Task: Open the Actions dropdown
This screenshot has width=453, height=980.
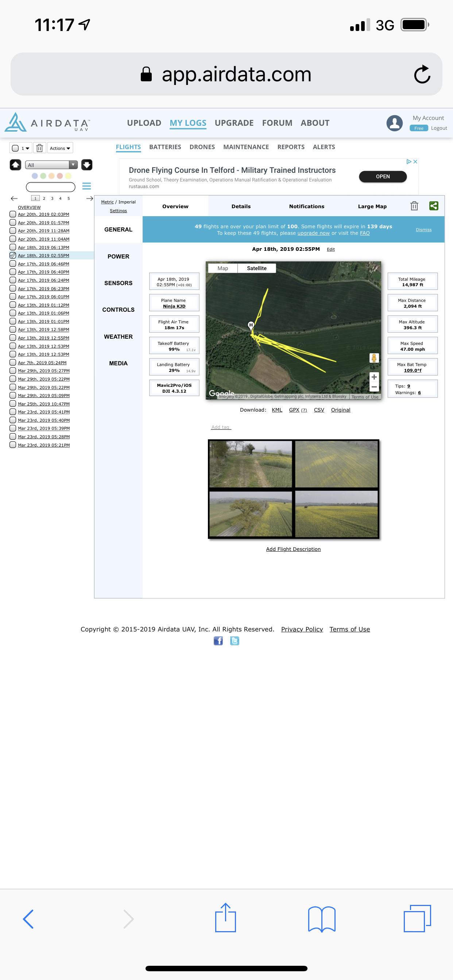Action: coord(60,148)
